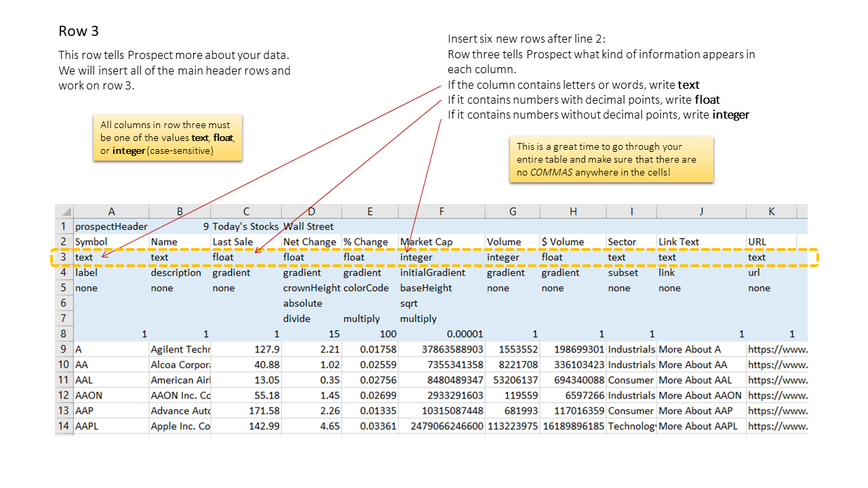Click the 'initialGradient' cell
This screenshot has height=488, width=868.
coord(441,272)
